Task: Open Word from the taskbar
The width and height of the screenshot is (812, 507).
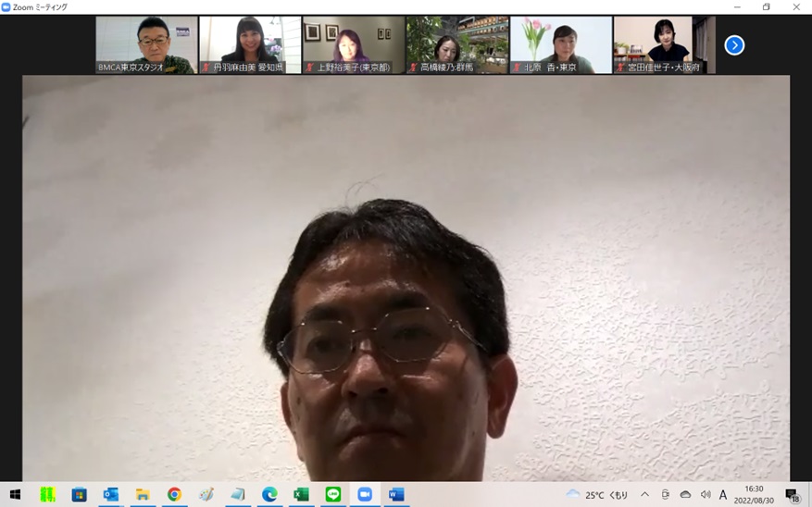Action: coord(396,495)
